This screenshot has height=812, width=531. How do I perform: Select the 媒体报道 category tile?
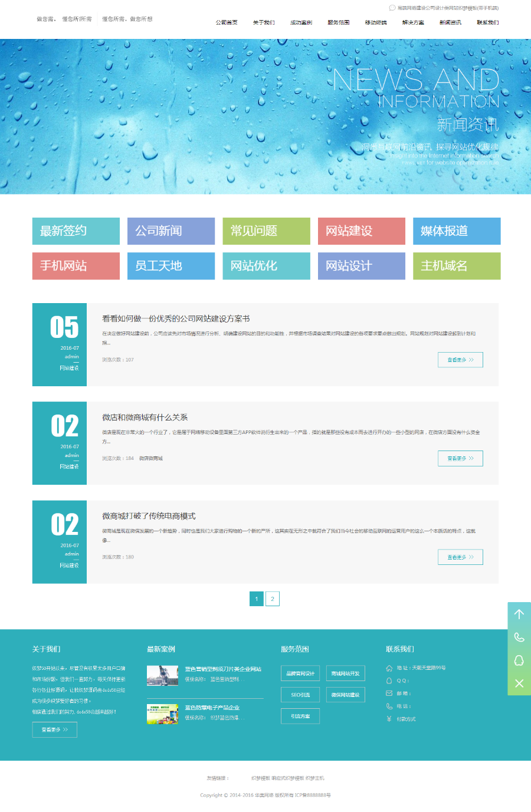coord(457,231)
